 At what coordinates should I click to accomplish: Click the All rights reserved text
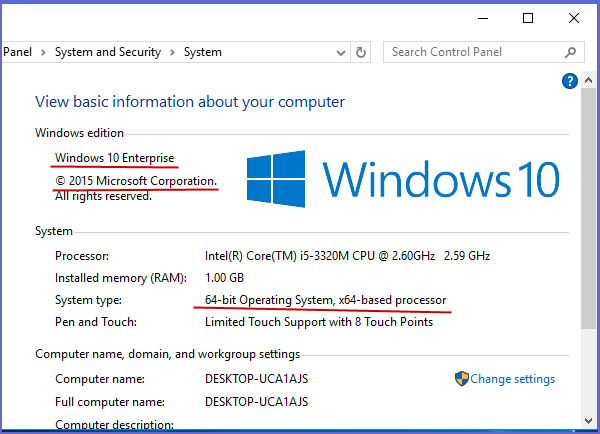coord(103,196)
